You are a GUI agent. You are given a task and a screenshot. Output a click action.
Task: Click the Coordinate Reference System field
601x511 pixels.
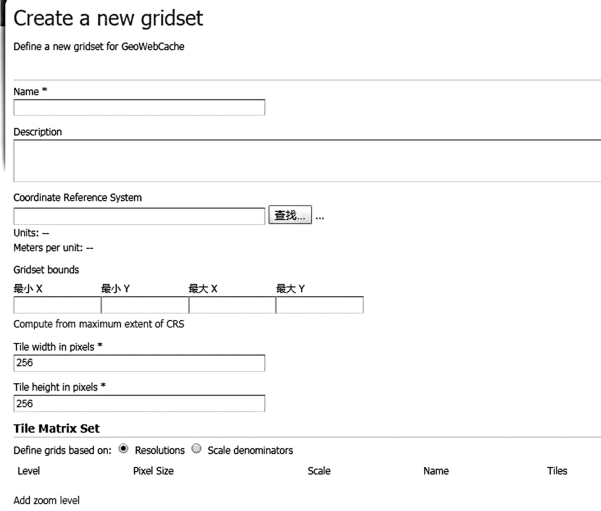coord(139,216)
